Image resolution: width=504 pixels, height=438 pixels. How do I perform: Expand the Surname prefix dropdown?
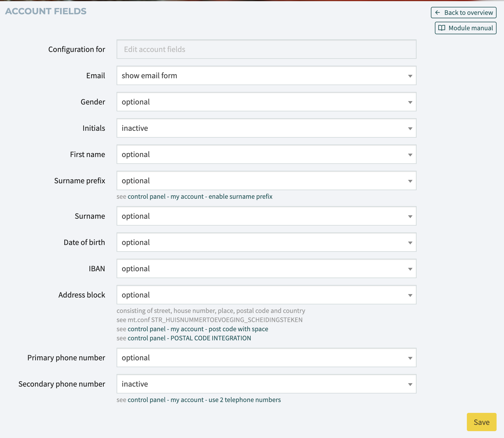pos(266,181)
